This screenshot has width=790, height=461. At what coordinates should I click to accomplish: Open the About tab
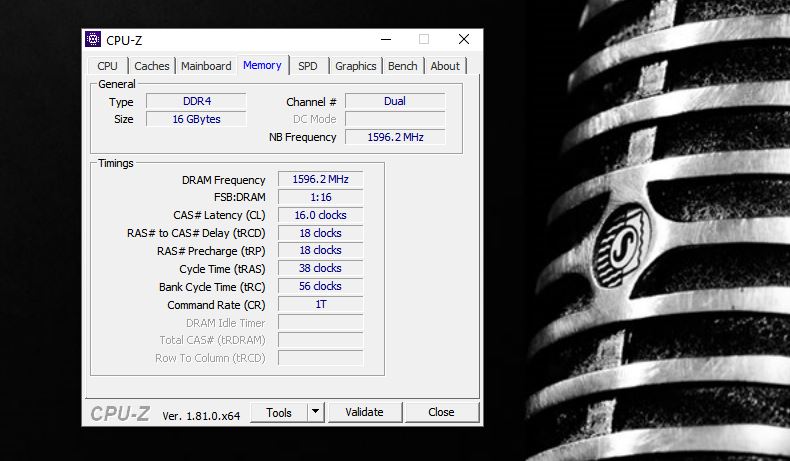(445, 66)
